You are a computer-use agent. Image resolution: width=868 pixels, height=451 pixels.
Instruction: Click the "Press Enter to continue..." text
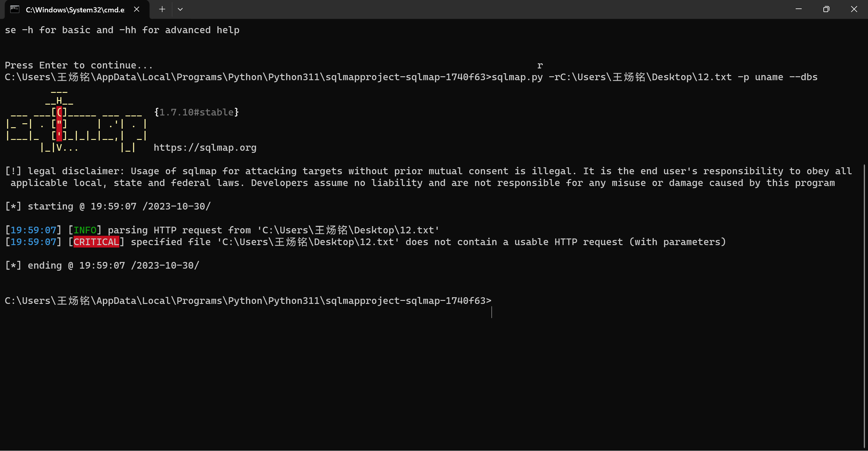[79, 65]
